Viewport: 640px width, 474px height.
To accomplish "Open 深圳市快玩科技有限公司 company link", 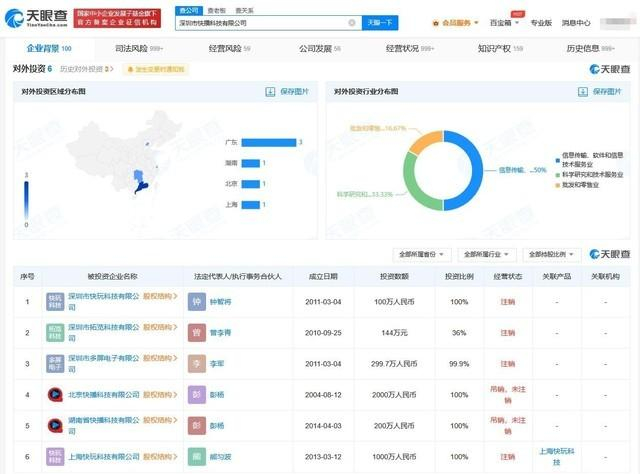I will point(104,301).
